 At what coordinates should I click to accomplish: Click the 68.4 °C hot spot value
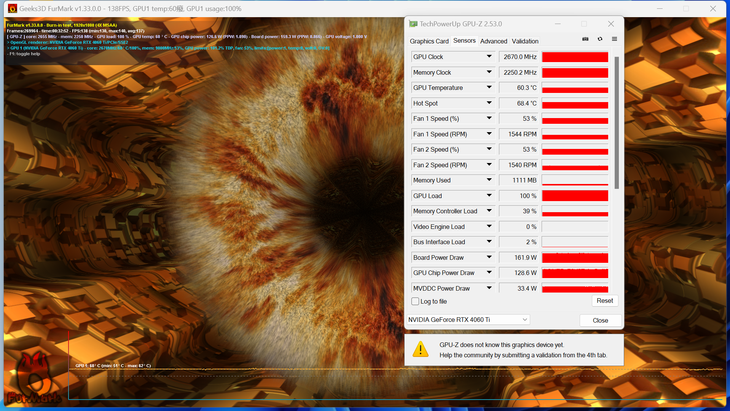point(519,103)
